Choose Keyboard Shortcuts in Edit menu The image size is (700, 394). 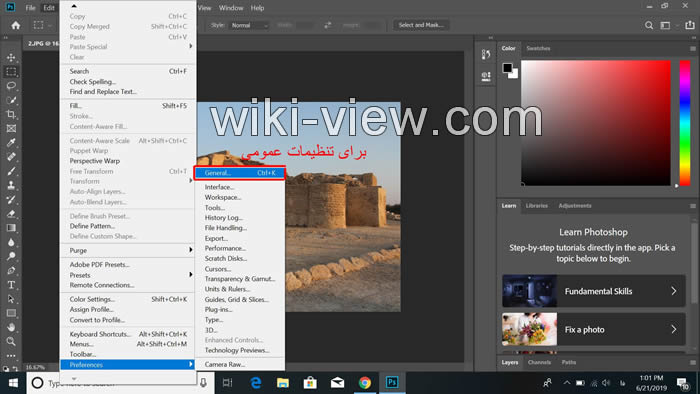[128, 334]
